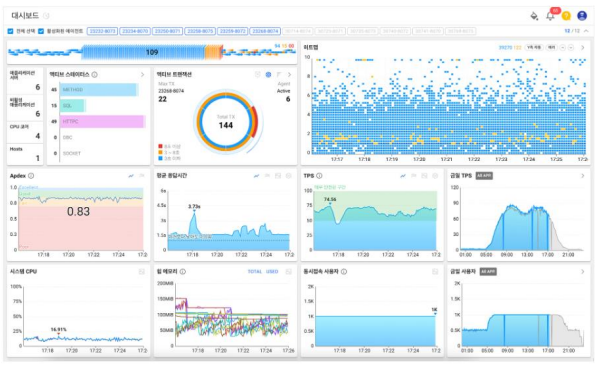Expand 금일 TPS panel arrow

point(583,176)
